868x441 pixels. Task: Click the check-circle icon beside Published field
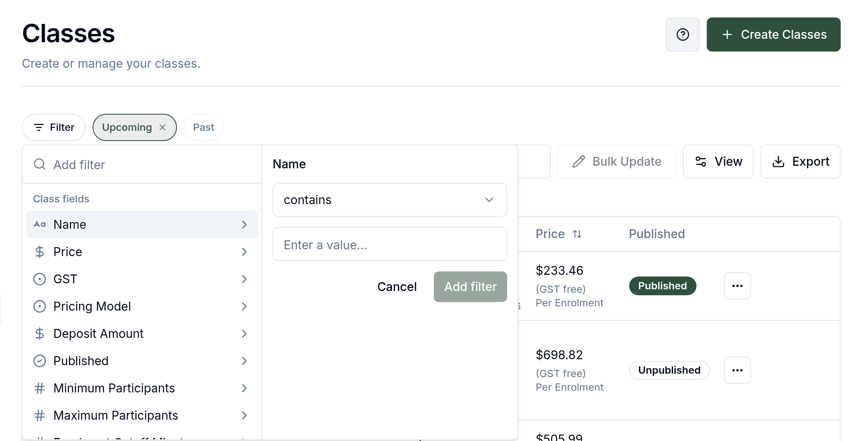[40, 361]
